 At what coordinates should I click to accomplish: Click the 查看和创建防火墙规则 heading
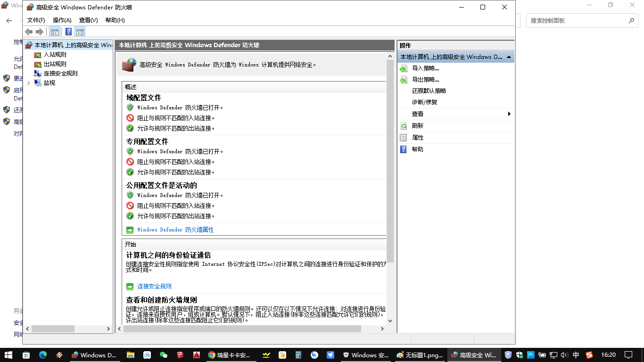point(161,300)
